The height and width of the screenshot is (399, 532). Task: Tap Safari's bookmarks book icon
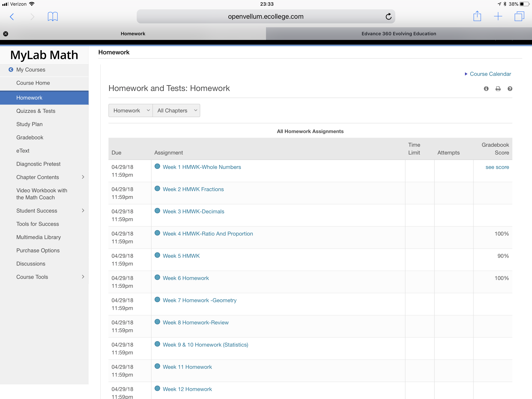pos(53,17)
